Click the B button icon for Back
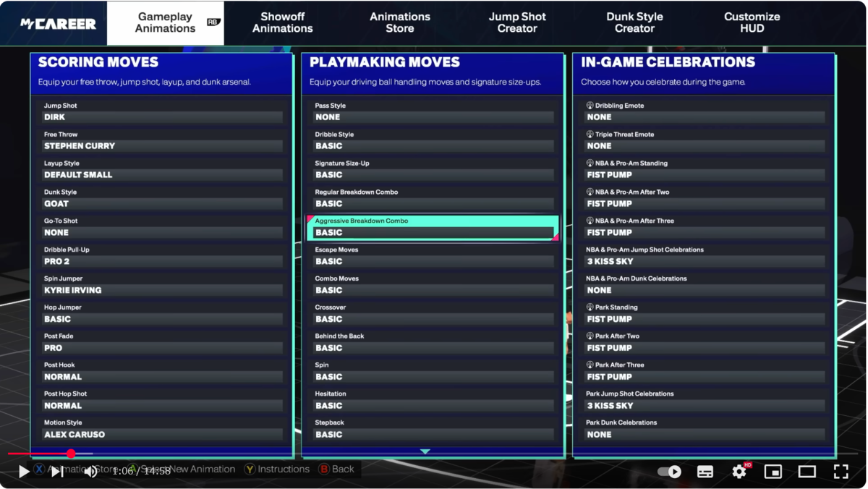This screenshot has height=489, width=868. (324, 469)
